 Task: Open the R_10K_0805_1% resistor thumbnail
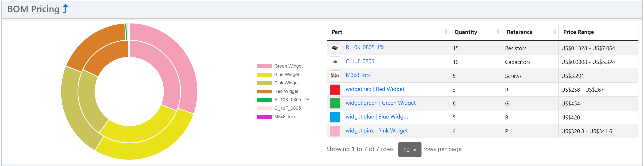335,48
